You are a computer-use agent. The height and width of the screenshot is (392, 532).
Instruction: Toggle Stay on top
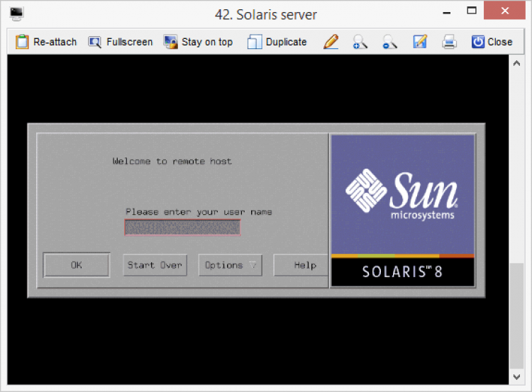199,42
